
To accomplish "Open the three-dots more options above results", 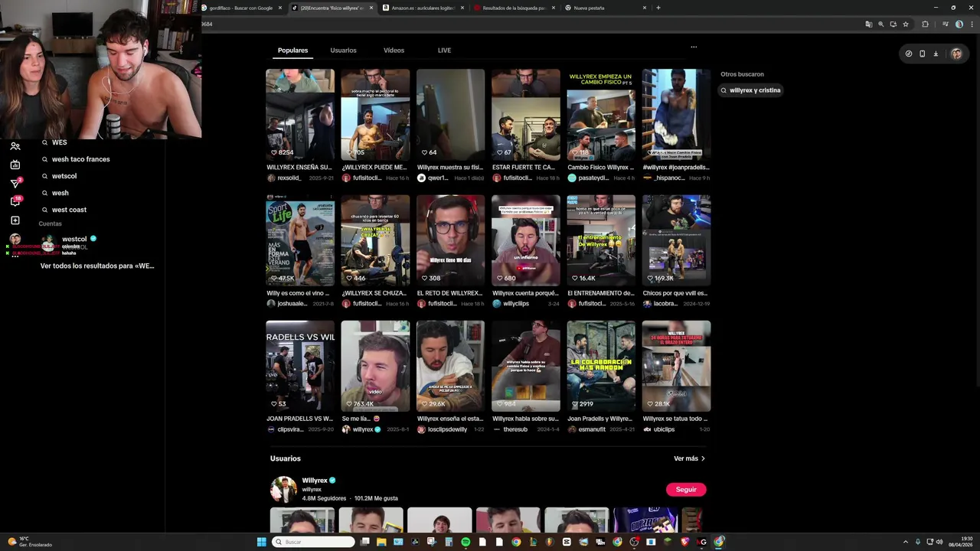I will click(x=694, y=47).
